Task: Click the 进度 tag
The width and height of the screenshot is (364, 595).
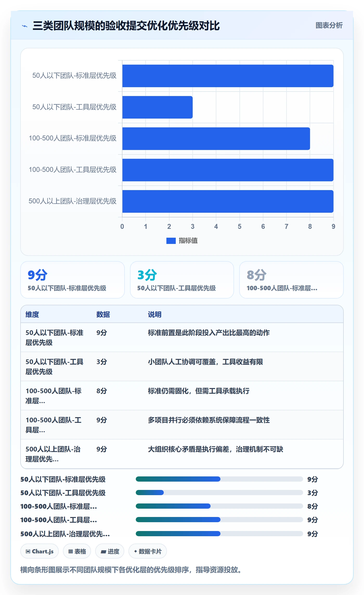Action: pos(110,551)
